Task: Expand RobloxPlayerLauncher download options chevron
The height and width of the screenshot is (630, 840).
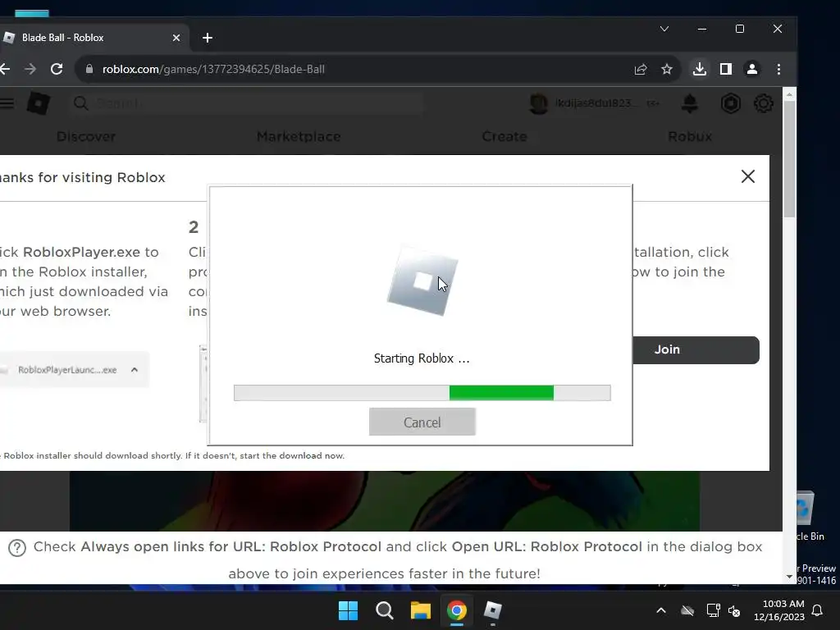Action: (135, 370)
